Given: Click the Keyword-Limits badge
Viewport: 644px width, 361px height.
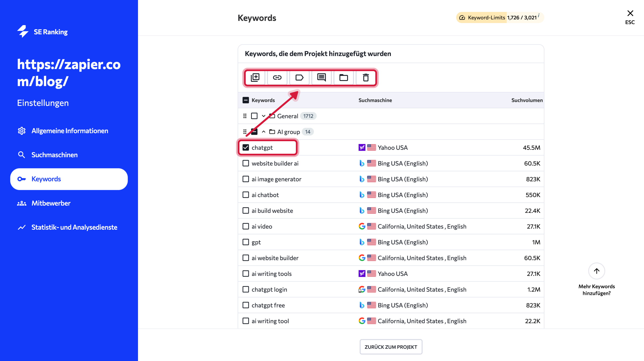Looking at the screenshot, I should (500, 18).
